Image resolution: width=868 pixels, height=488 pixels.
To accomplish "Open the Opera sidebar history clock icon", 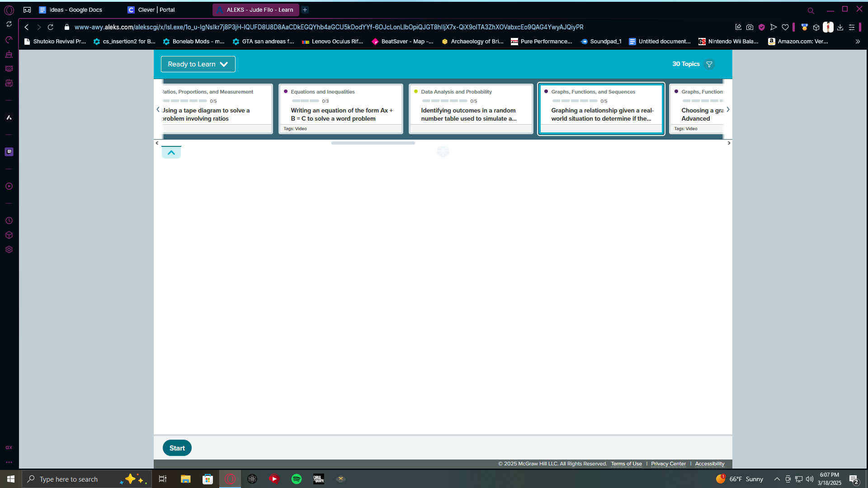I will [9, 221].
